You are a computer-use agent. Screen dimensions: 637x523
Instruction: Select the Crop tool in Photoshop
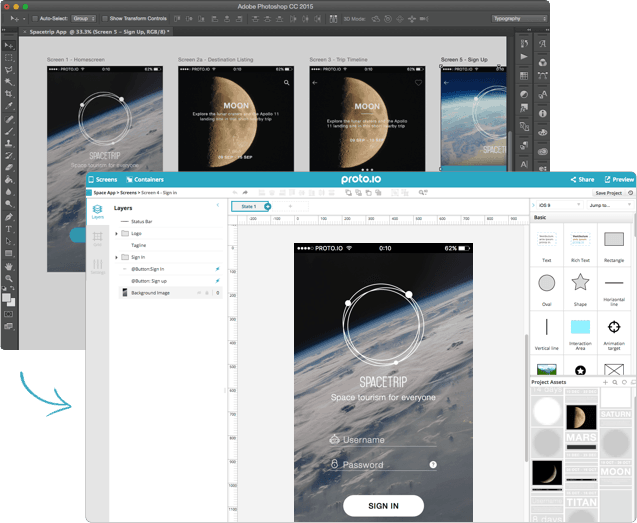coord(9,94)
